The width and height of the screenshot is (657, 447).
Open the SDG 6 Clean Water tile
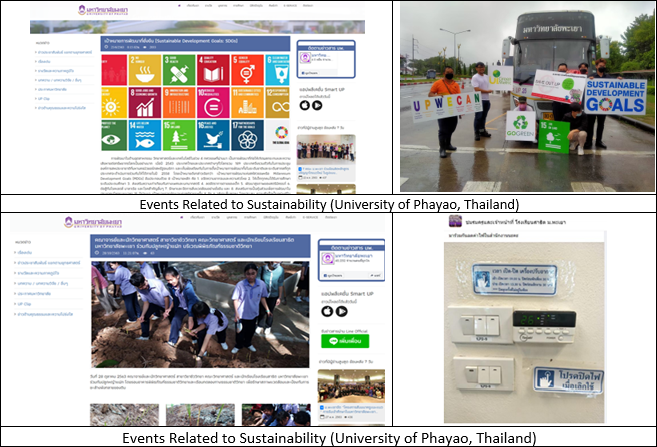tap(278, 70)
